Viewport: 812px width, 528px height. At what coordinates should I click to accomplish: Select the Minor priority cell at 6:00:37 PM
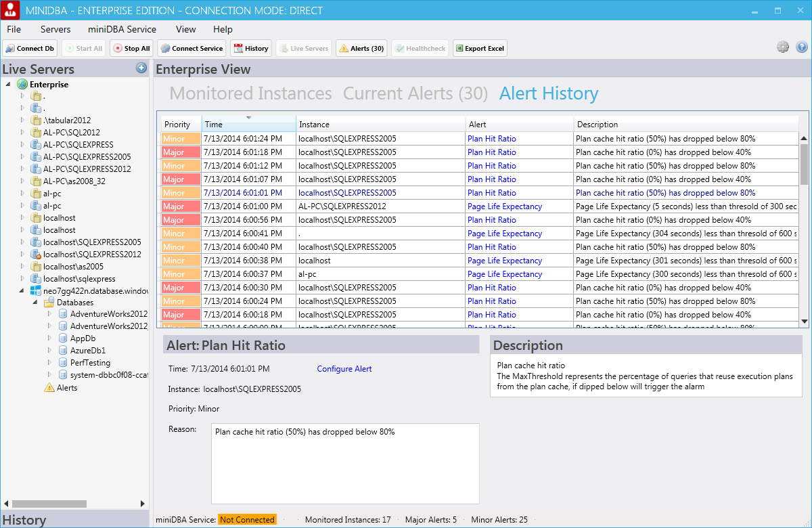pyautogui.click(x=181, y=274)
